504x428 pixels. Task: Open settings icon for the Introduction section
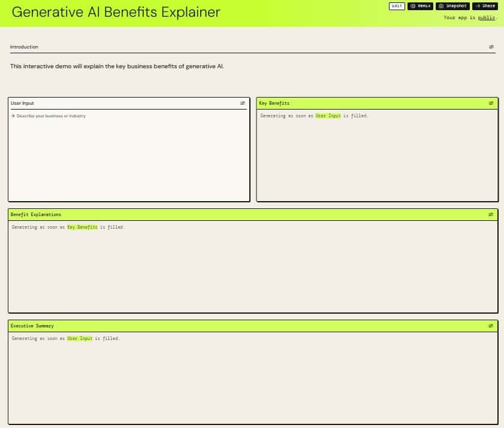pos(491,47)
